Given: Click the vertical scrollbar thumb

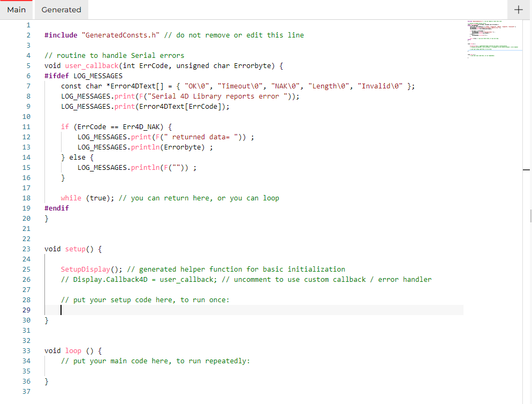Looking at the screenshot, I should [x=530, y=215].
